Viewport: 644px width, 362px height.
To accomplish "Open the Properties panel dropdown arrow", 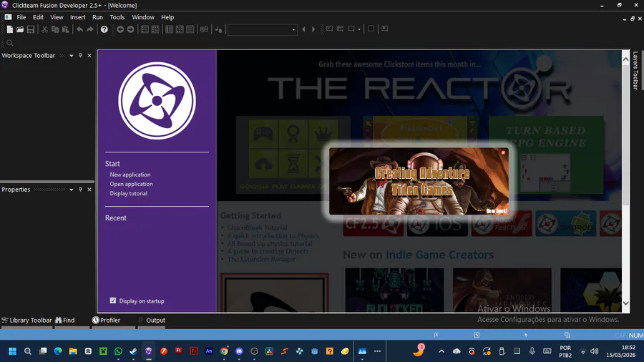I will click(72, 190).
